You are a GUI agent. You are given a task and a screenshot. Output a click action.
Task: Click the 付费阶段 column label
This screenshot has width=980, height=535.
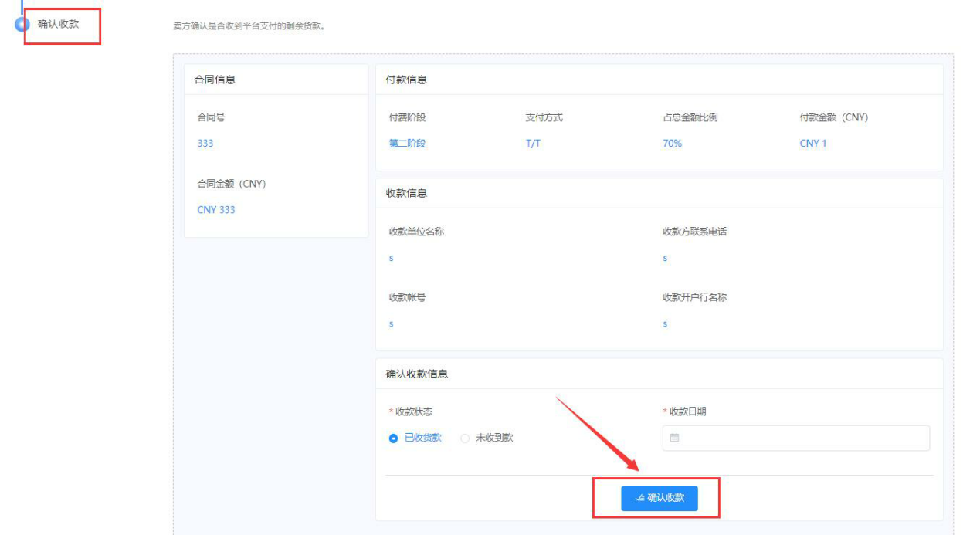coord(407,117)
